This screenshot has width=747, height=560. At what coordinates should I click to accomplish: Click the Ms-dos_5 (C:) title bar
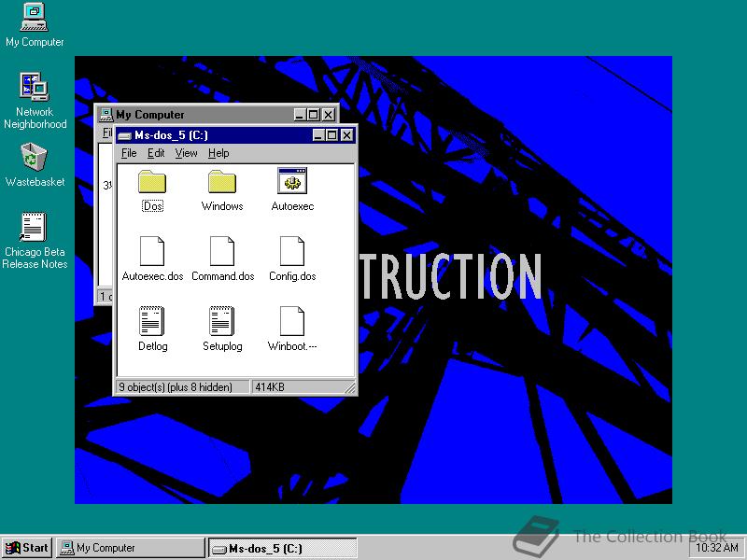coord(236,135)
